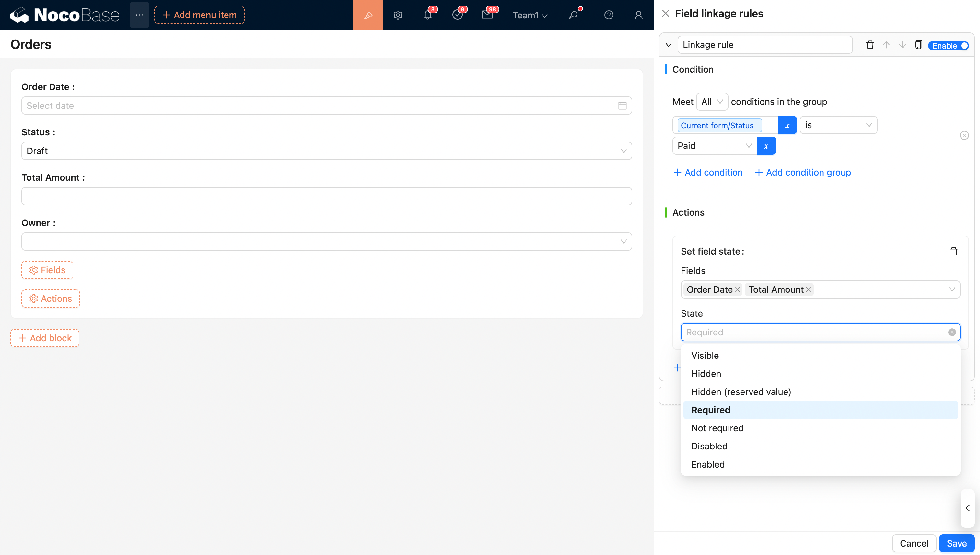The width and height of the screenshot is (980, 555).
Task: Duplicate the linkage rule with copy icon
Action: (918, 45)
